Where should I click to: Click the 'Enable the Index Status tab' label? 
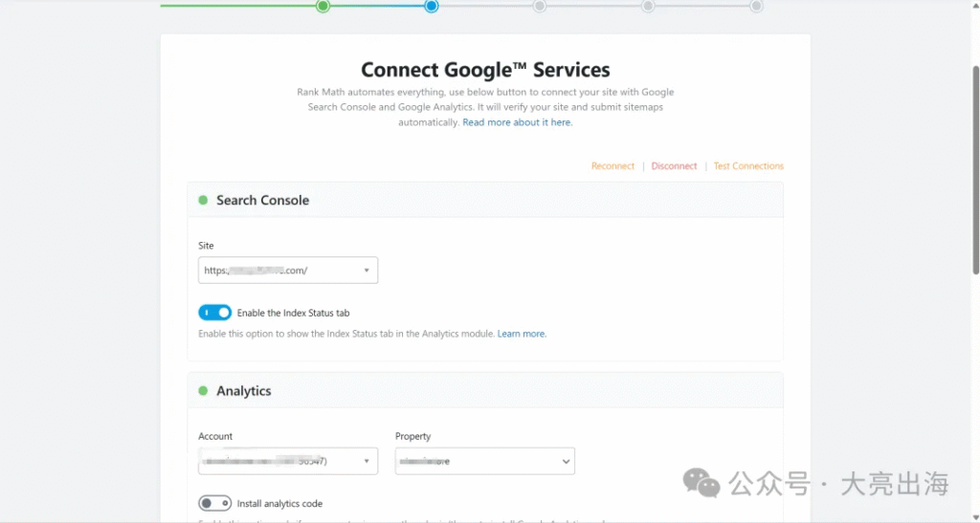coord(293,313)
